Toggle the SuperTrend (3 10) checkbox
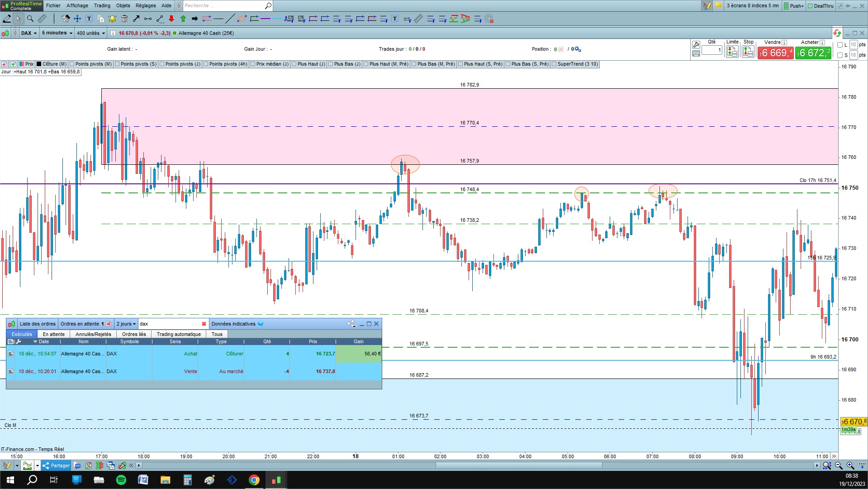 [x=554, y=64]
